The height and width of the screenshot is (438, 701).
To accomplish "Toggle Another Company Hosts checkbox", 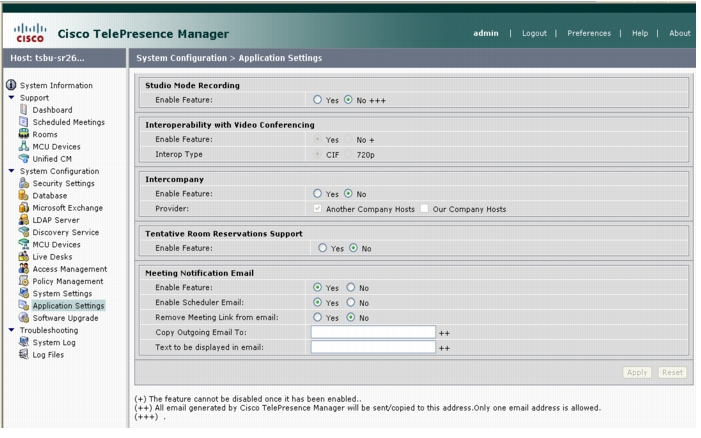I will click(x=317, y=209).
